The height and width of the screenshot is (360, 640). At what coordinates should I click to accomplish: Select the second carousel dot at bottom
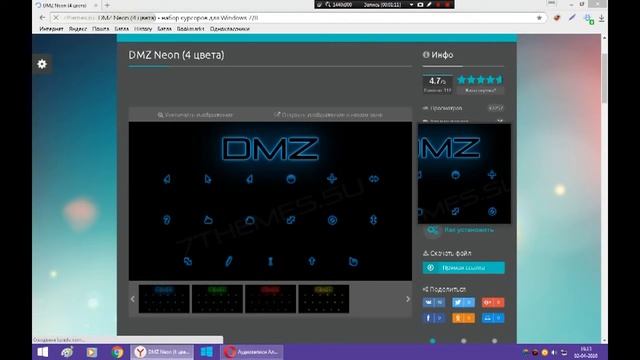[463, 341]
